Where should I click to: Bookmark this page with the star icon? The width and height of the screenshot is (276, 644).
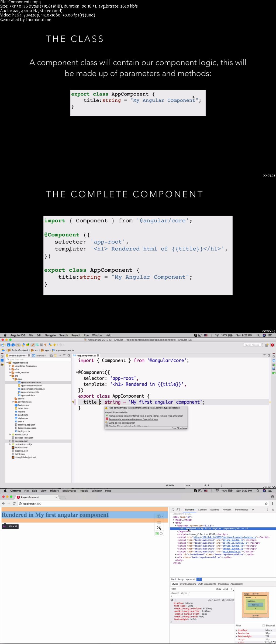coord(266,504)
